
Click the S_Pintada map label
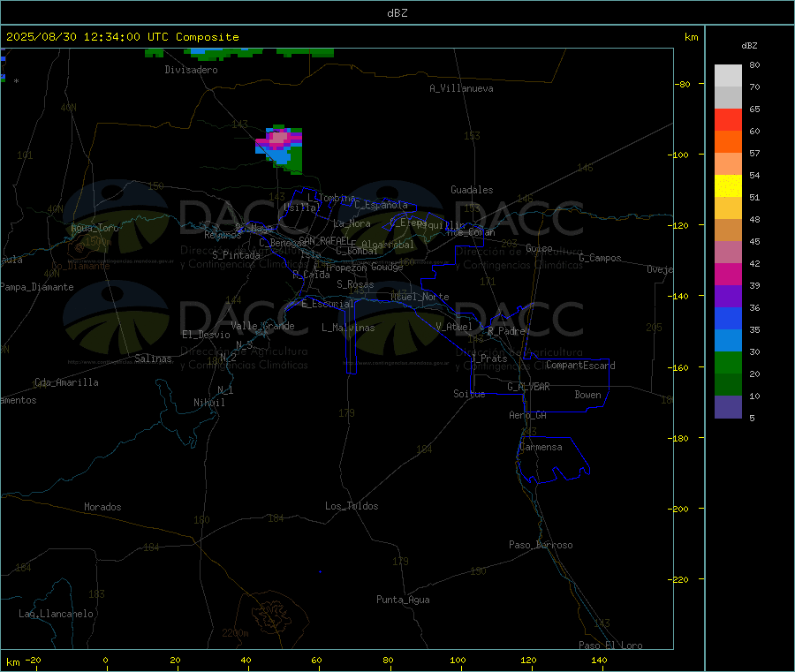[x=236, y=255]
